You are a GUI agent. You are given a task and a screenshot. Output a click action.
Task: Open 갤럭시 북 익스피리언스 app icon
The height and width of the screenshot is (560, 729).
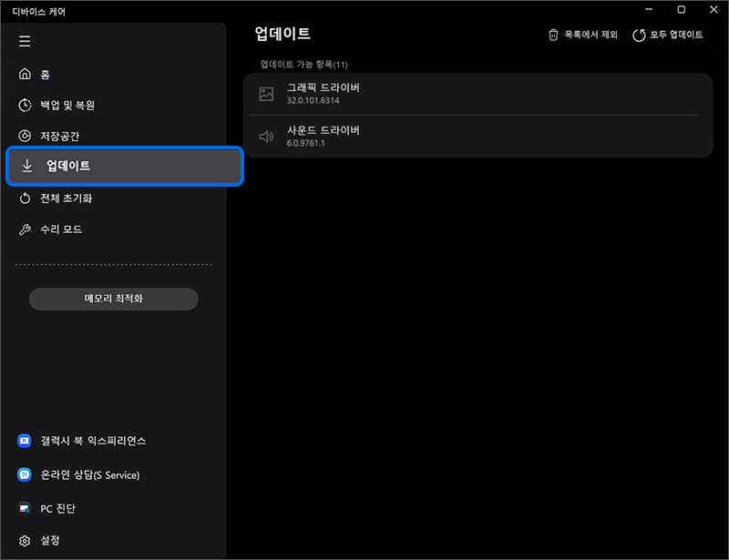pos(25,441)
